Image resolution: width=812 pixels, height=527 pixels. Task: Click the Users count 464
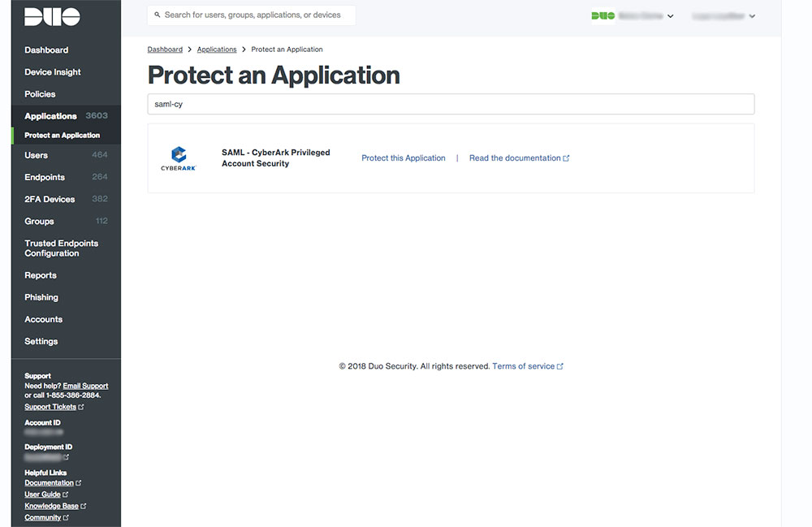click(99, 155)
